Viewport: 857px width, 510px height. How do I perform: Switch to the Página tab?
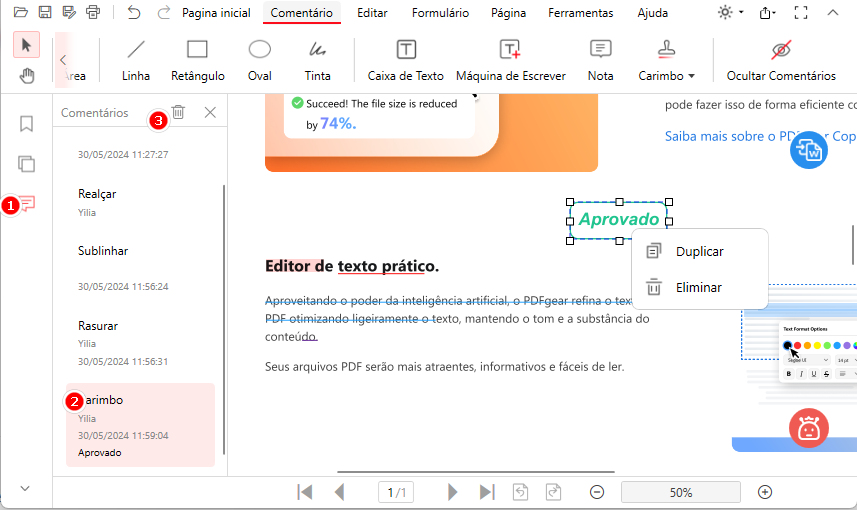508,13
